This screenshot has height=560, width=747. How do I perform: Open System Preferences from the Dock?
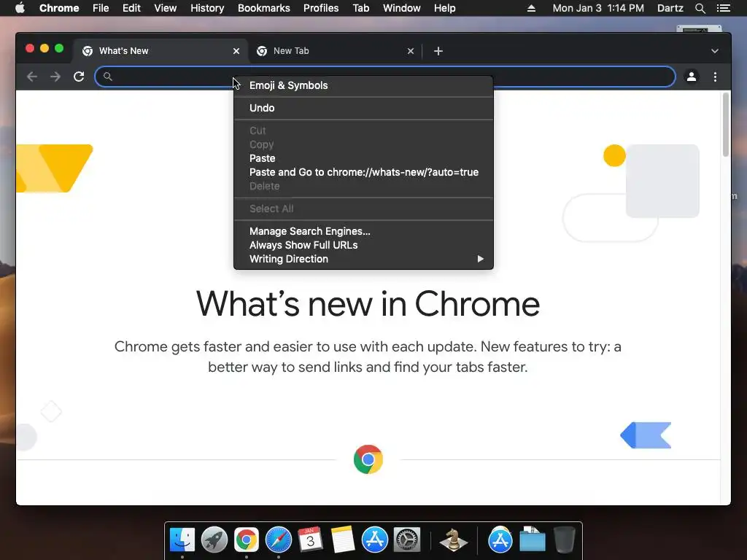407,540
